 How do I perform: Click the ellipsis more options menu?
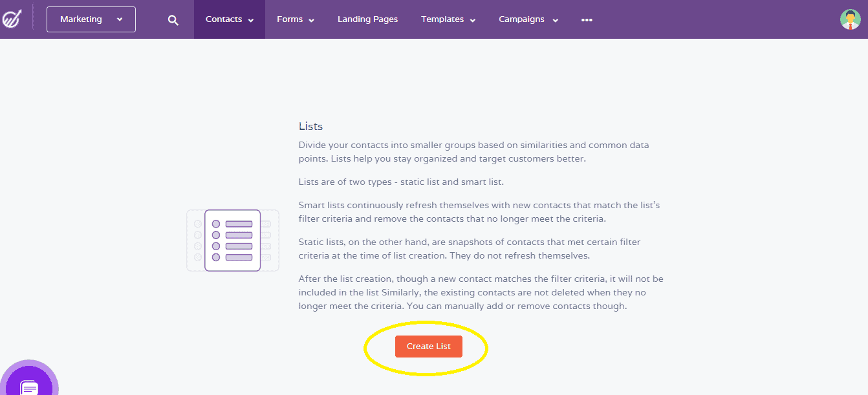pos(587,19)
